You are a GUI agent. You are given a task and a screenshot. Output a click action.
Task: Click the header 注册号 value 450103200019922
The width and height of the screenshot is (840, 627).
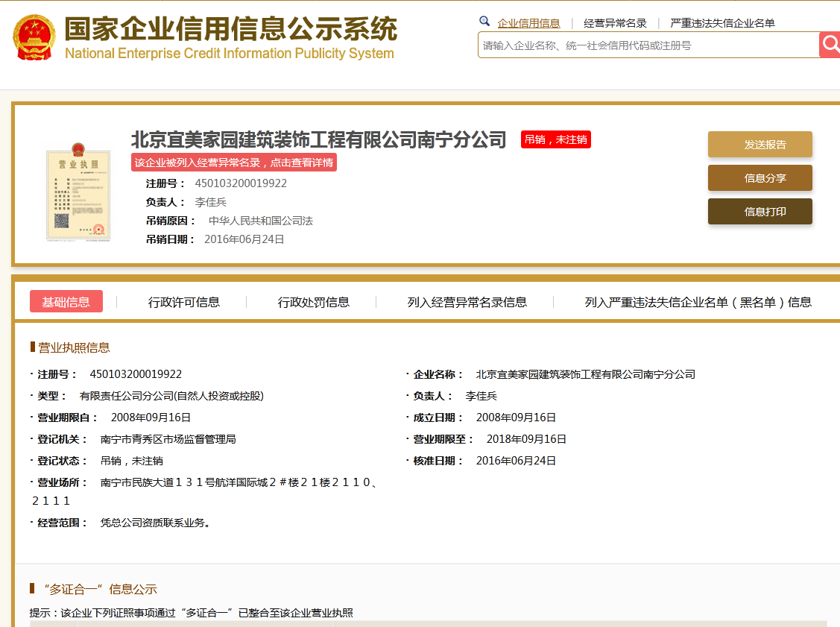241,183
